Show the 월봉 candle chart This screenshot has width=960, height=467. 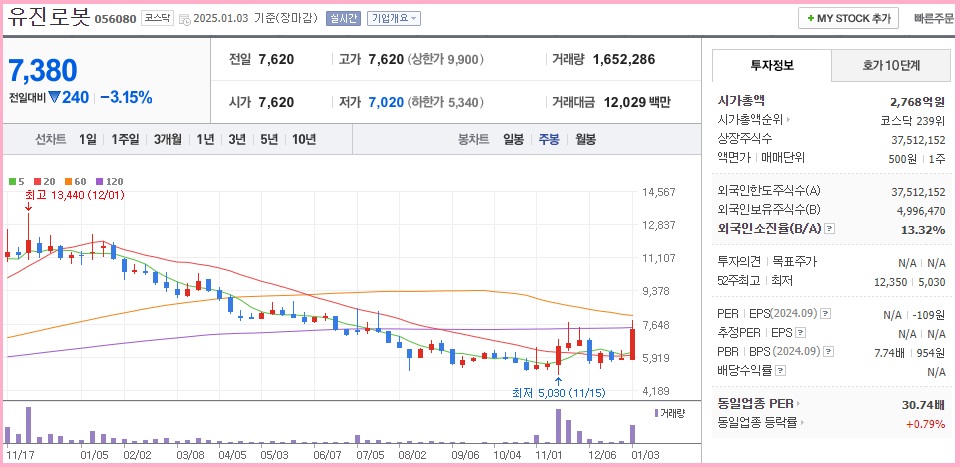point(585,140)
